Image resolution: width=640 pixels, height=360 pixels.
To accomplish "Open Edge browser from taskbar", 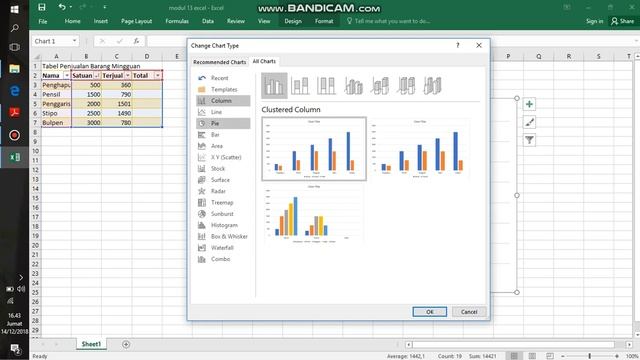I will pos(14,91).
